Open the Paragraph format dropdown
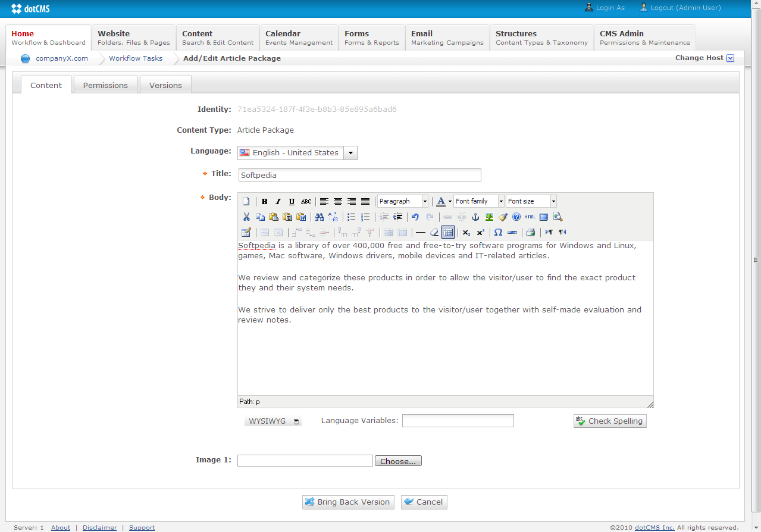This screenshot has width=761, height=532. coord(403,201)
